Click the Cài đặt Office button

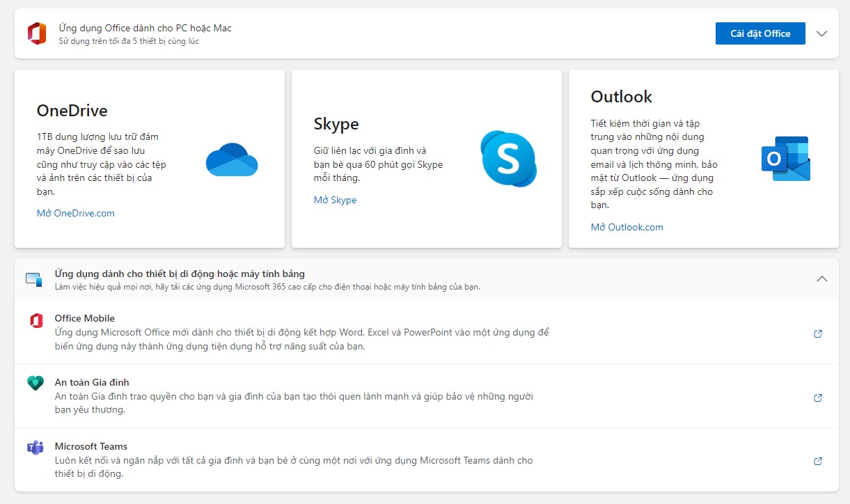click(760, 33)
